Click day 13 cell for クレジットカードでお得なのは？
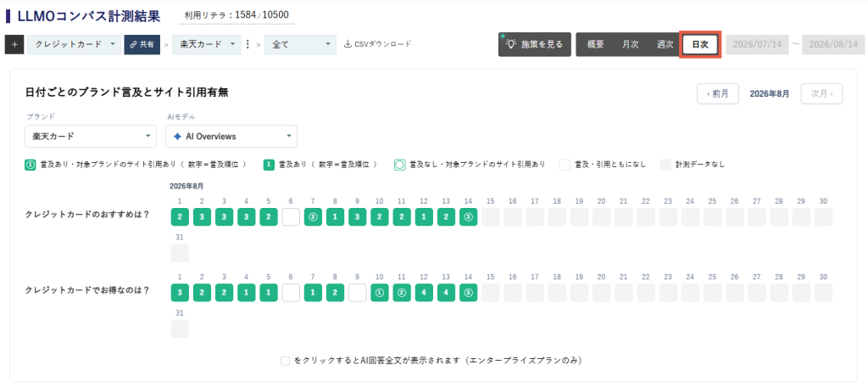Viewport: 868px width, 387px height. 446,292
